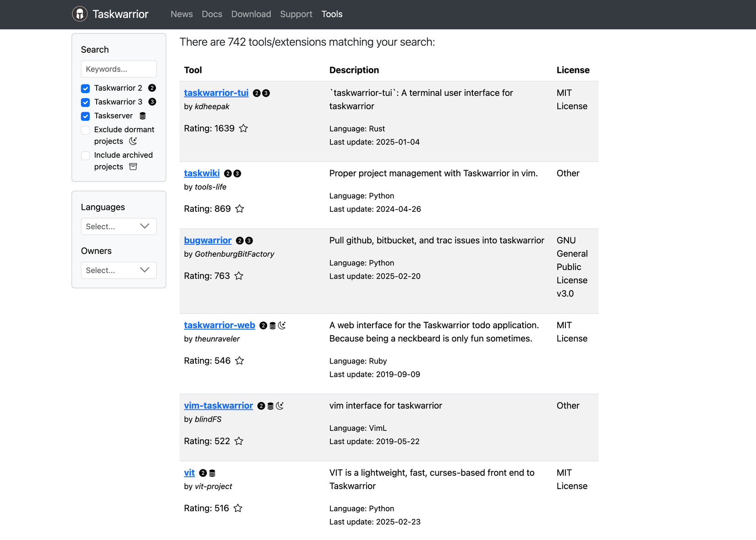Viewport: 756px width, 540px height.
Task: Click the Taskwarrior 3 badge beside taskwiki
Action: click(x=237, y=173)
